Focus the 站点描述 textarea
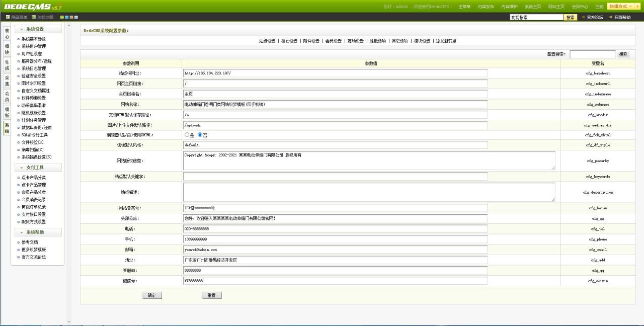The width and height of the screenshot is (644, 326). tap(369, 192)
